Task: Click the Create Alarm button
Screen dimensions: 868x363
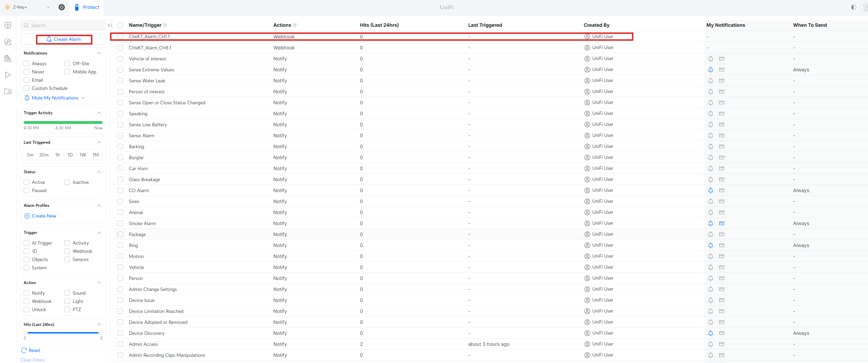Action: click(64, 39)
